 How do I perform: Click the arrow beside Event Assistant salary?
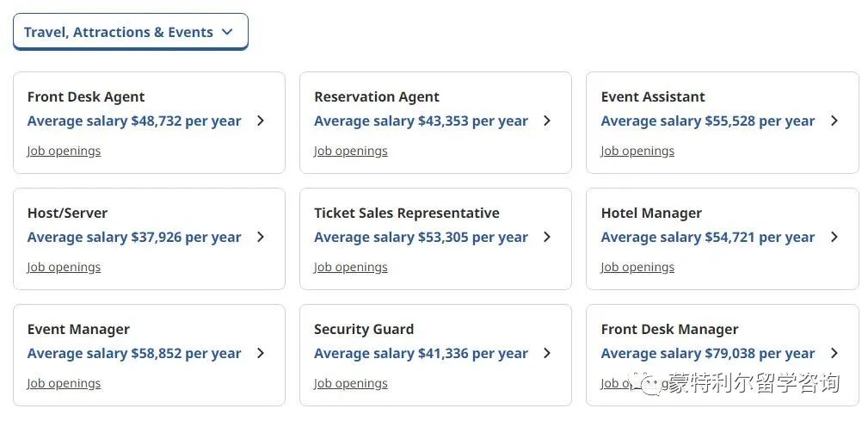(x=834, y=121)
